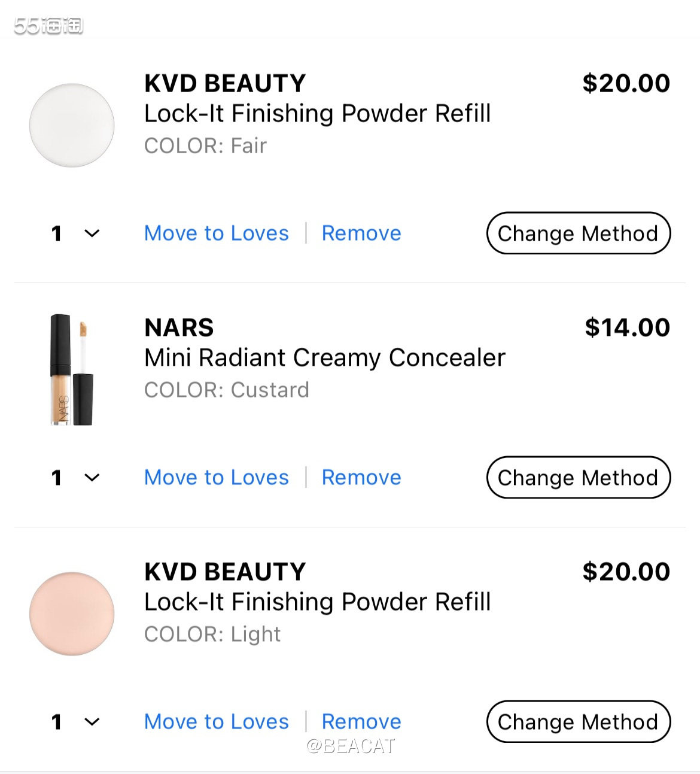Move NARS Custard concealer to Loves

click(216, 478)
